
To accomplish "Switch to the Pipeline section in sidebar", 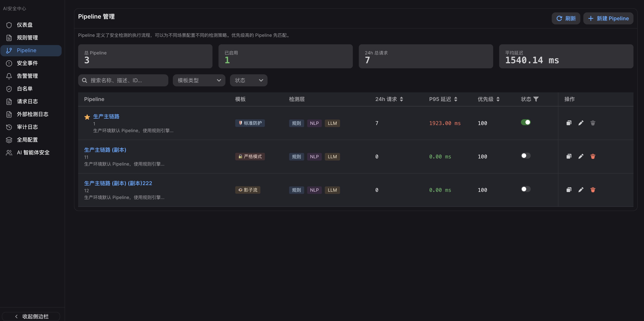I will (x=26, y=50).
